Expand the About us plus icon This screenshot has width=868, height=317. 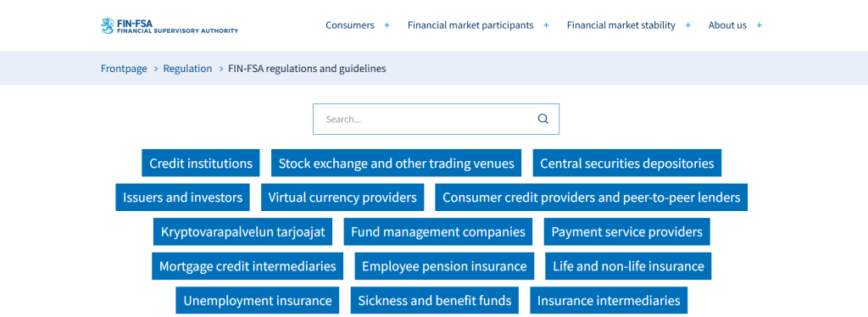tap(759, 25)
